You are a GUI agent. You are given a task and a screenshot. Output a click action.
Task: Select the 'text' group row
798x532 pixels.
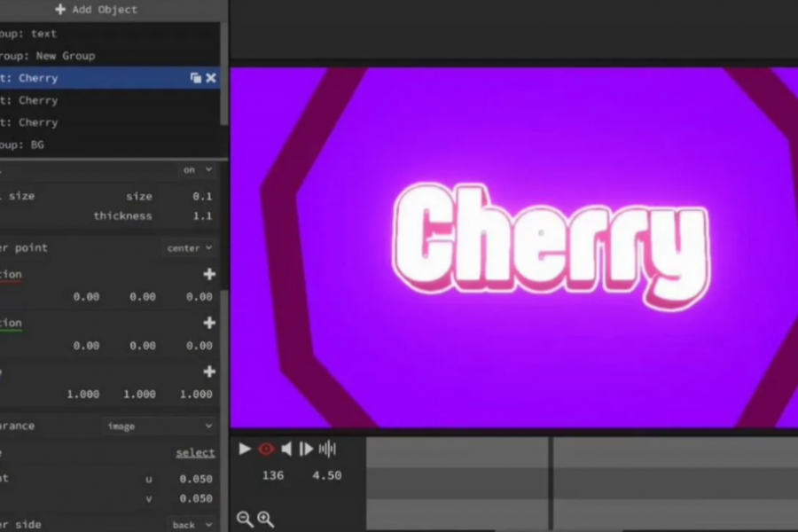point(111,34)
